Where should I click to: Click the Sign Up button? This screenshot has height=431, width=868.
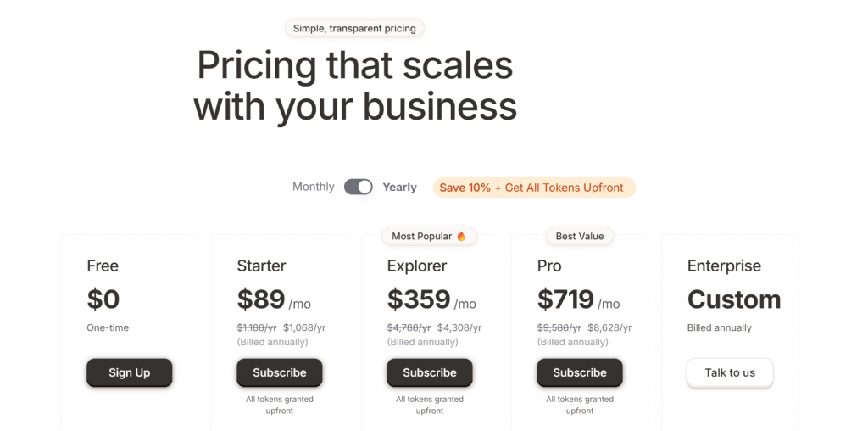point(129,372)
